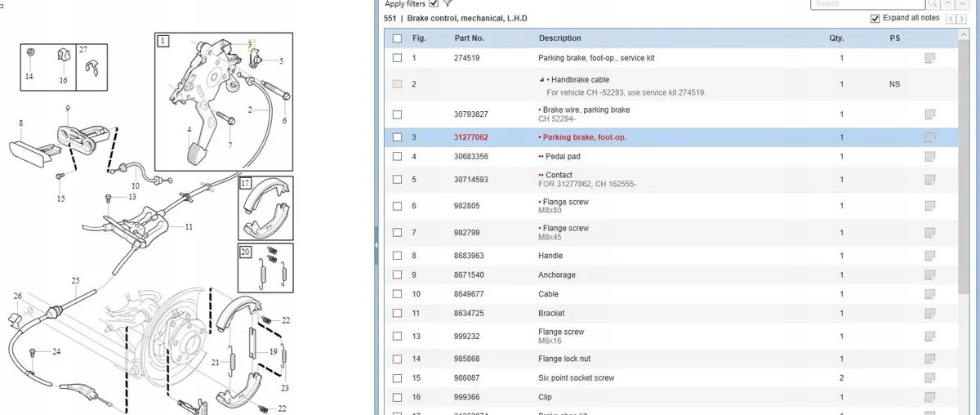Viewport: 980px width, 415px height.
Task: Open note icon for Cable 8649677 row
Action: click(929, 294)
